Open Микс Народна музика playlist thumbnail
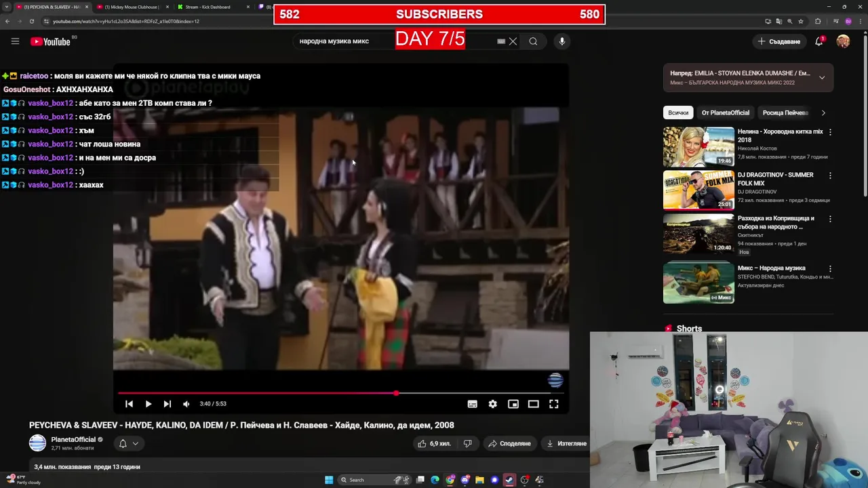This screenshot has height=488, width=868. pyautogui.click(x=698, y=283)
